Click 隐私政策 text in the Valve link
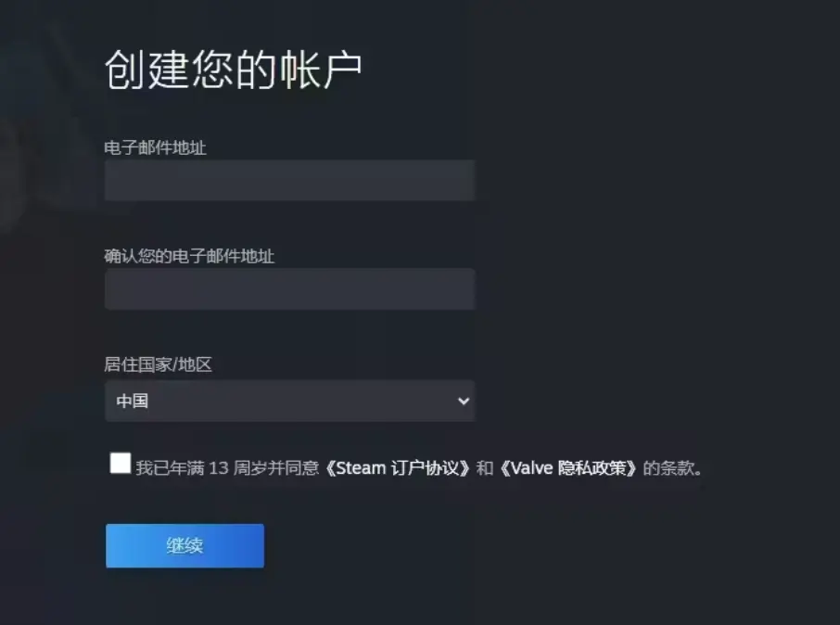 click(592, 468)
